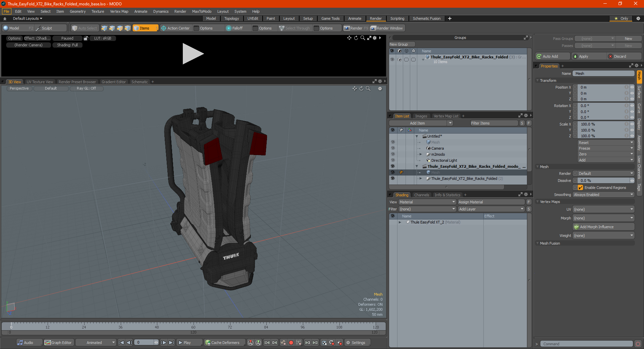Click Add Morph Influence button
The image size is (644, 349).
pos(603,227)
